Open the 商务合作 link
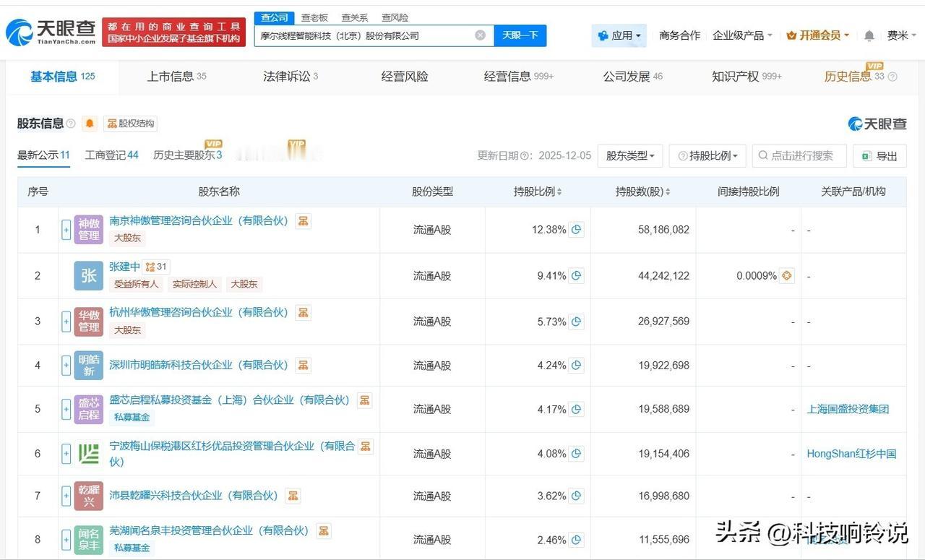925x560 pixels. pyautogui.click(x=679, y=35)
